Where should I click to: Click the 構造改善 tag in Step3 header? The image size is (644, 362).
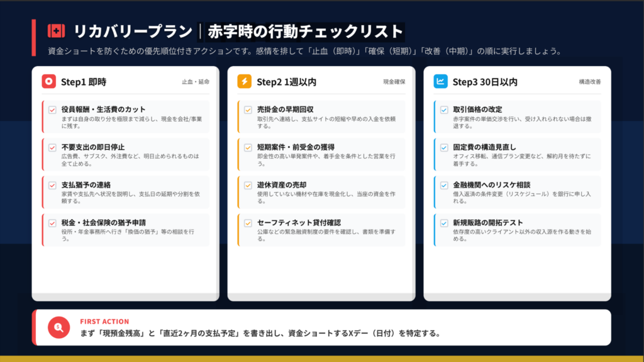click(590, 82)
